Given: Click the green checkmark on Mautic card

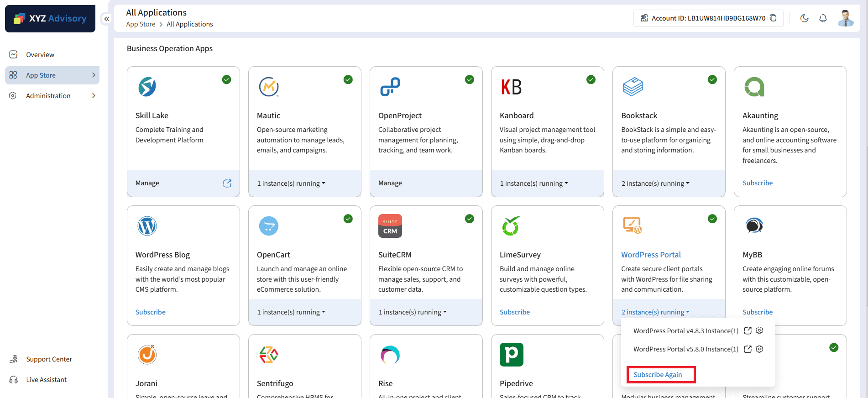Looking at the screenshot, I should [x=348, y=80].
